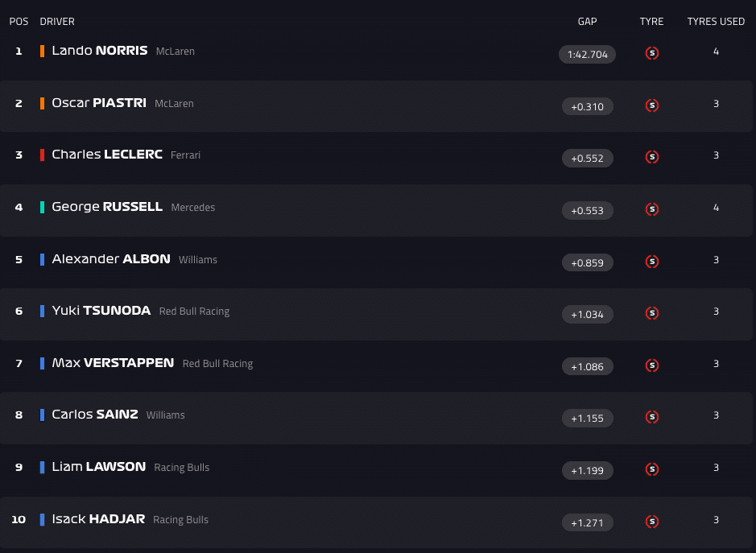Open Lando Norris driver name
Image resolution: width=756 pixels, height=553 pixels.
coord(99,51)
